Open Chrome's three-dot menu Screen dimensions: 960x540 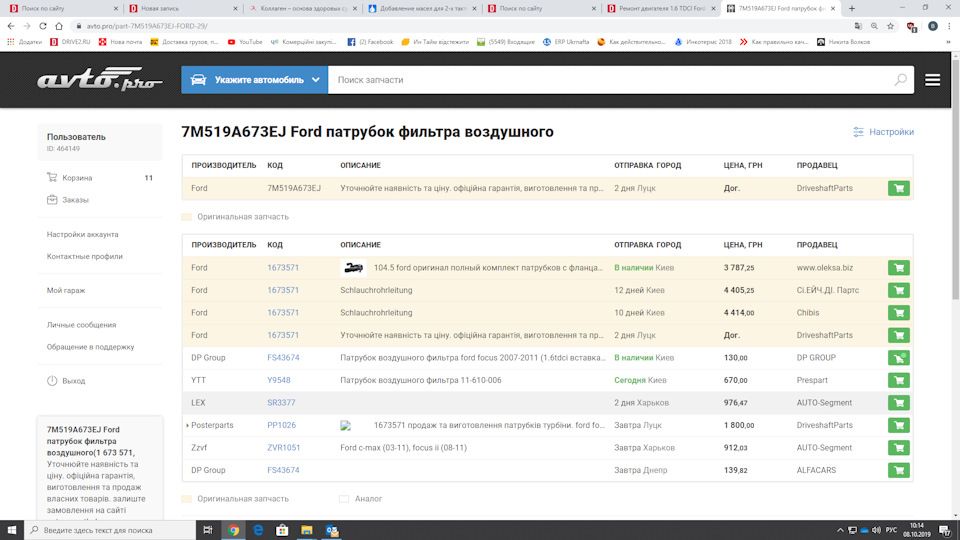click(949, 26)
